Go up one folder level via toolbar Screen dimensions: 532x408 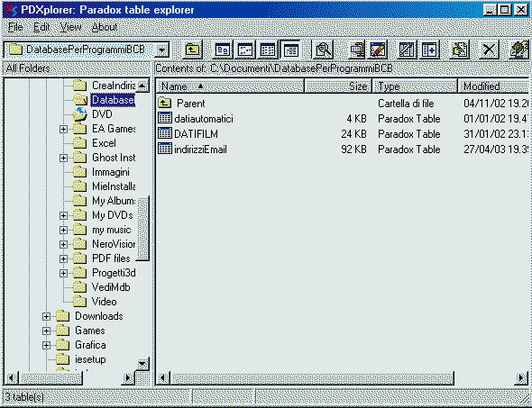click(x=193, y=50)
